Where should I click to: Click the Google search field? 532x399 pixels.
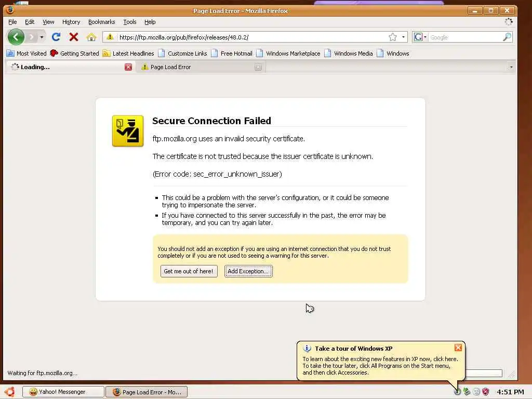point(465,37)
